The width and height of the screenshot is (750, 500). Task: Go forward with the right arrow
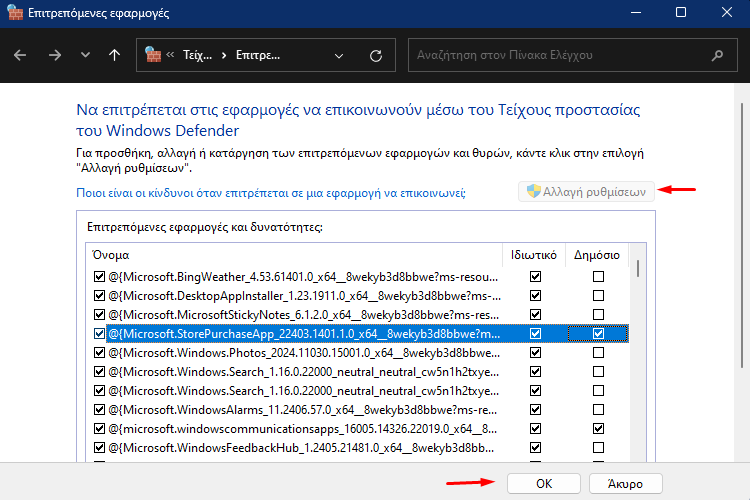[55, 56]
